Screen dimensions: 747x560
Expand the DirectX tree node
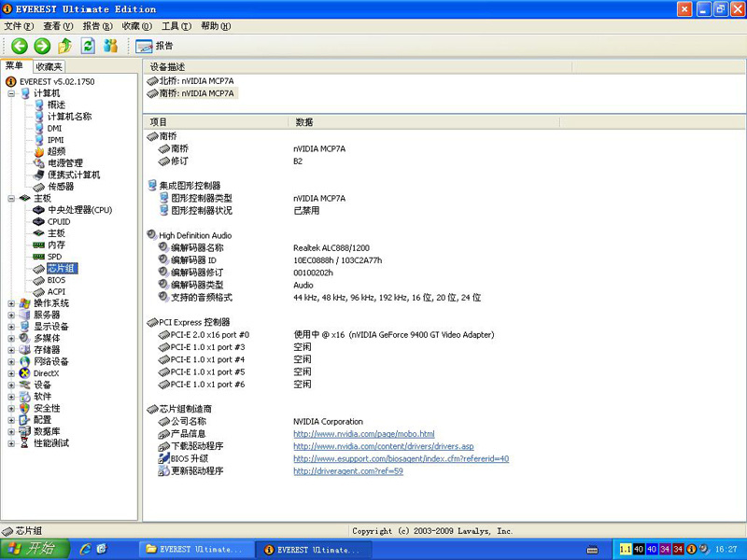coord(11,373)
